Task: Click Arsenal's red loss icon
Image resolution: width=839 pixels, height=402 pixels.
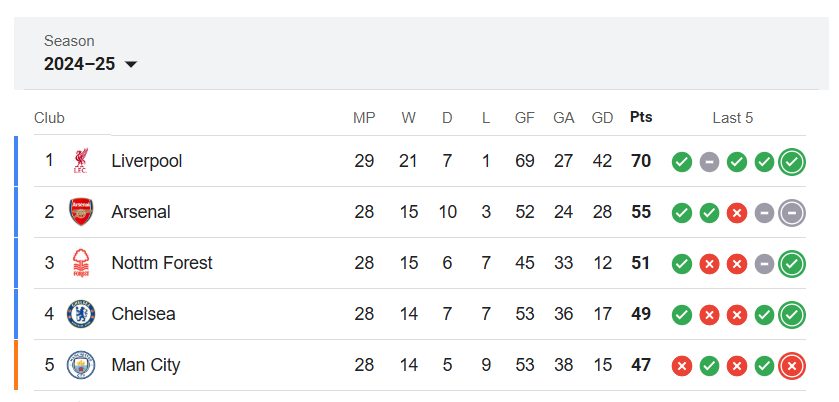Action: click(x=737, y=213)
